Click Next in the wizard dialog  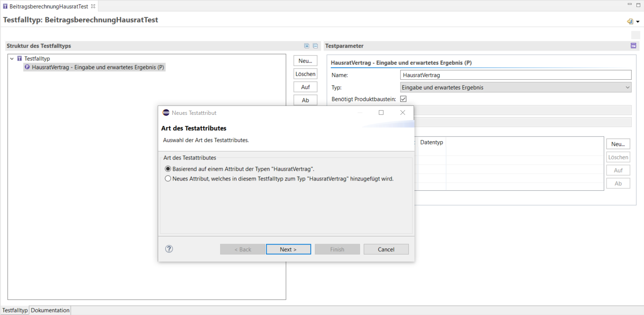[288, 249]
